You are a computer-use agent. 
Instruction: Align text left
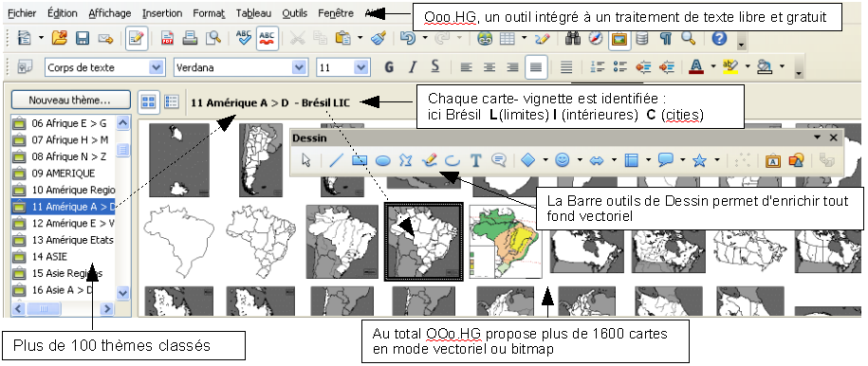click(x=466, y=67)
